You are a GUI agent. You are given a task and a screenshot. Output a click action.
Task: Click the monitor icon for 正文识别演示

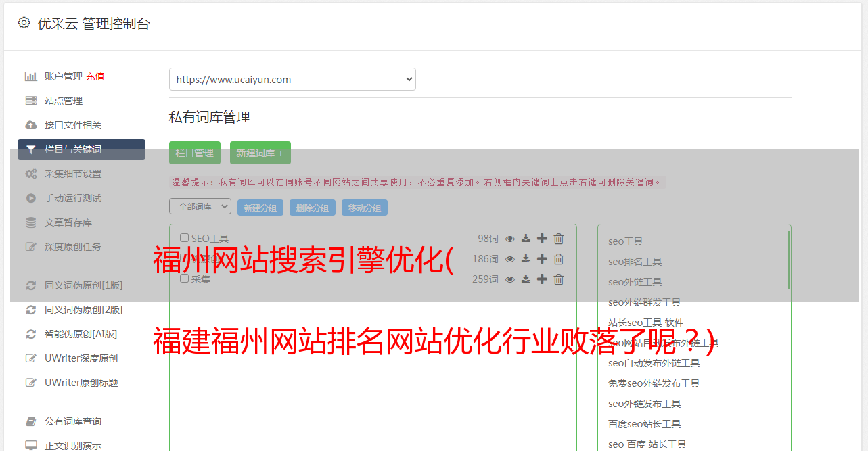[30, 446]
